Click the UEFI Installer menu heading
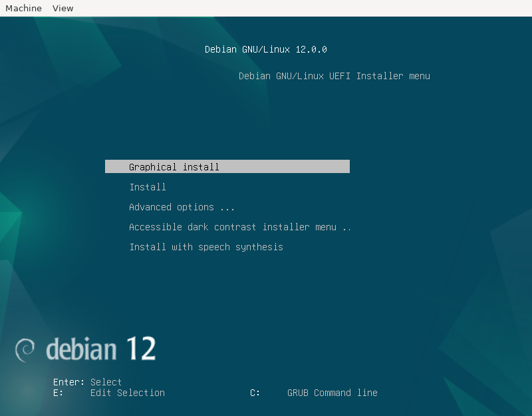 click(334, 76)
